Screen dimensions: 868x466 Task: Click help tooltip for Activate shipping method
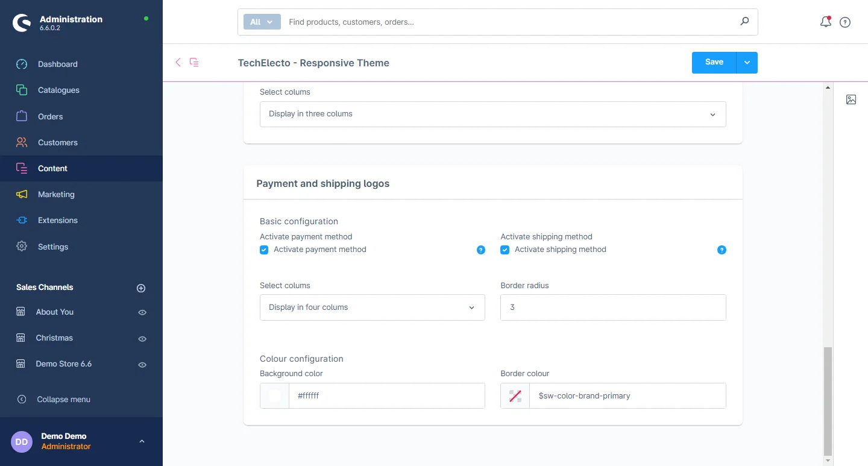click(x=722, y=250)
